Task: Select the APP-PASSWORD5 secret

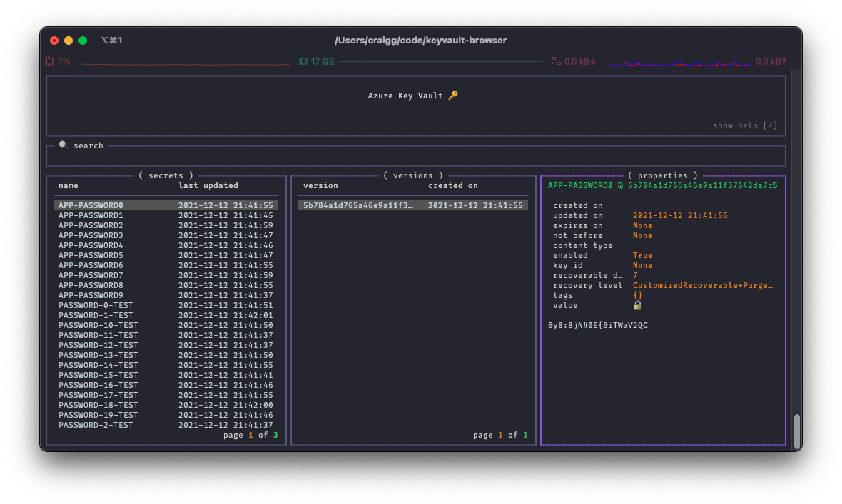Action: 166,255
